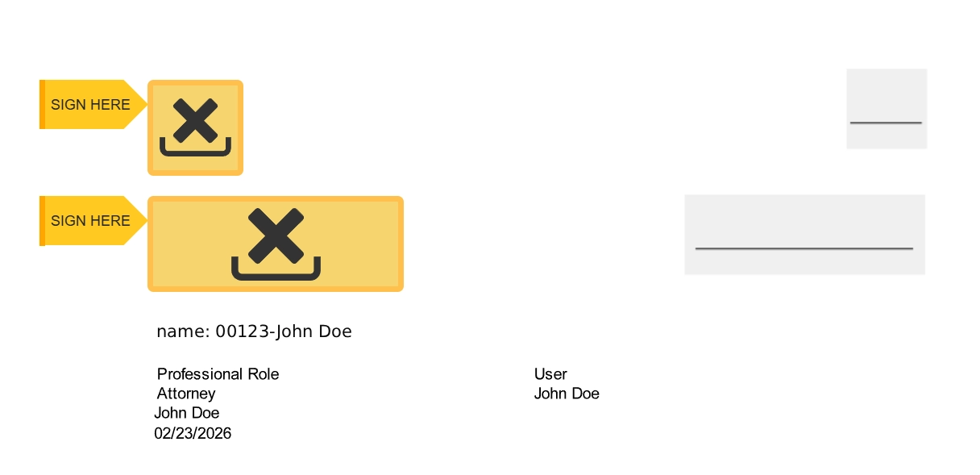Select the Professional Role label

tap(218, 374)
